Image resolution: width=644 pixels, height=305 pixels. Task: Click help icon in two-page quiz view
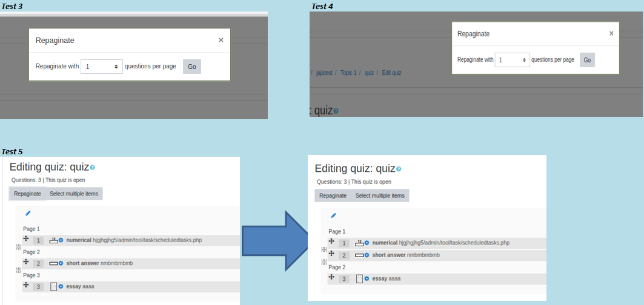[x=399, y=169]
